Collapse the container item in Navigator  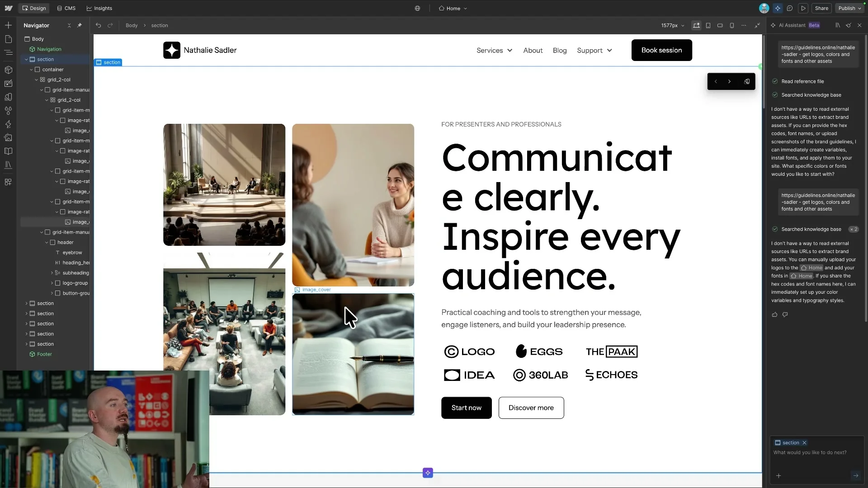(x=31, y=70)
